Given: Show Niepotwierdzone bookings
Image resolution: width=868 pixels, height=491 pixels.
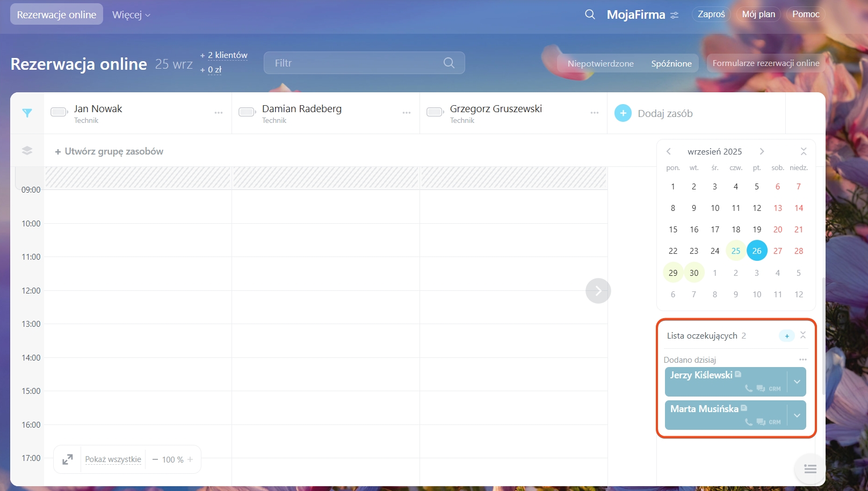Looking at the screenshot, I should pos(601,63).
